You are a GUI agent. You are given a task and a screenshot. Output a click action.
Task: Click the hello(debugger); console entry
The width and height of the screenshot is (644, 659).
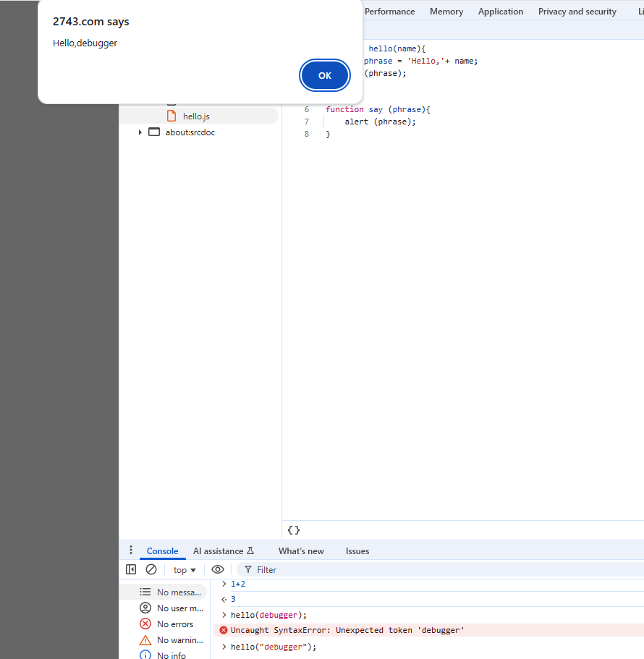pyautogui.click(x=268, y=615)
